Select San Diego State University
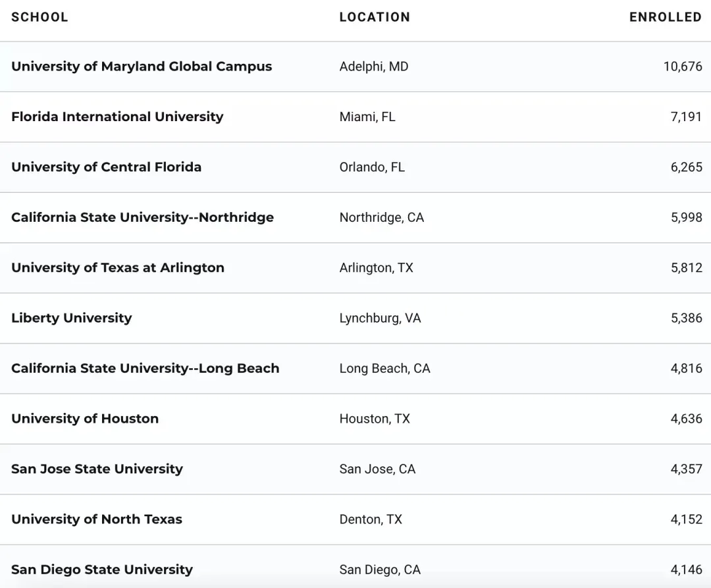 [x=102, y=570]
